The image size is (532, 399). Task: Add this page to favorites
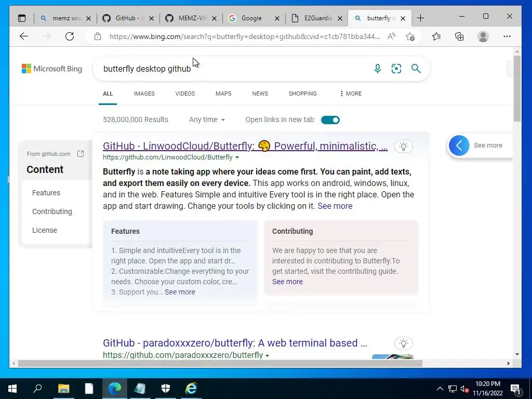point(410,36)
